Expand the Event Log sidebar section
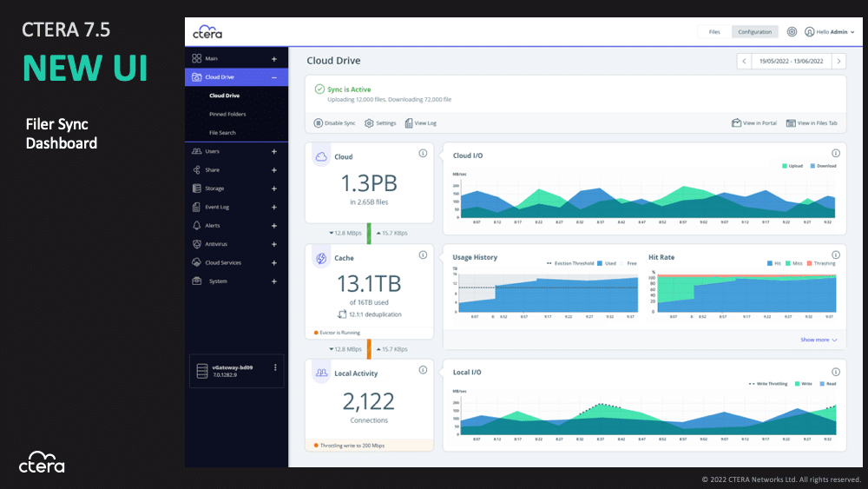Image resolution: width=868 pixels, height=489 pixels. pyautogui.click(x=274, y=207)
